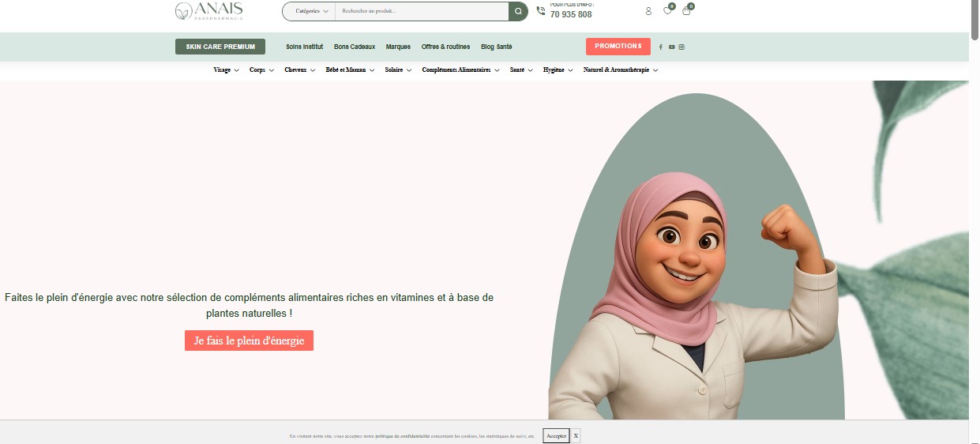
Task: Open the wishlist heart icon
Action: click(667, 11)
